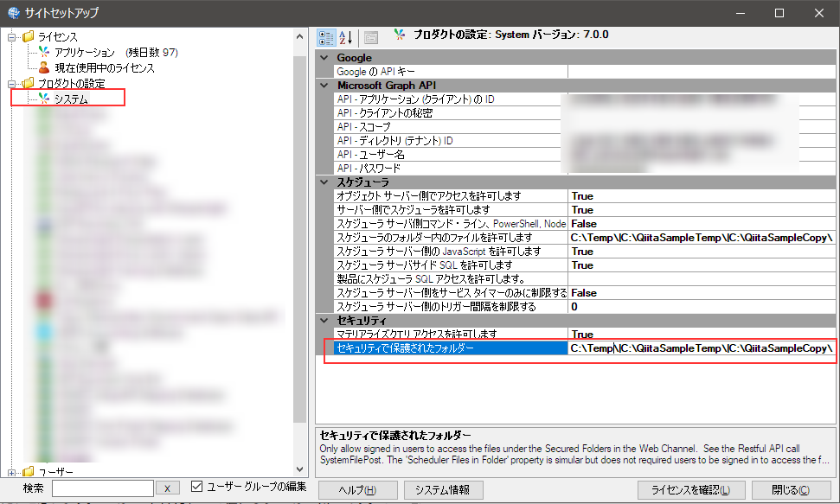Click the ユーザー folder icon at tree bottom
Screen dimensions: 840x504
tap(28, 472)
